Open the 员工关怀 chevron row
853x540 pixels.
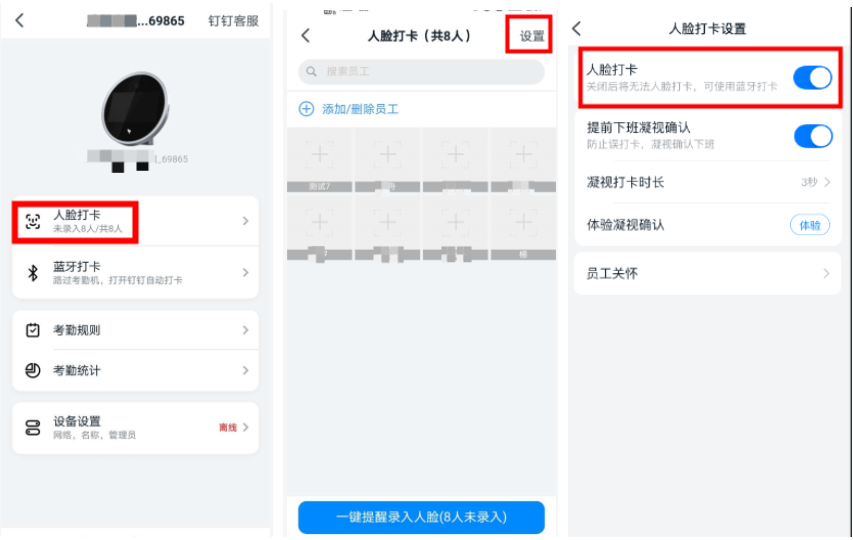pyautogui.click(x=708, y=273)
